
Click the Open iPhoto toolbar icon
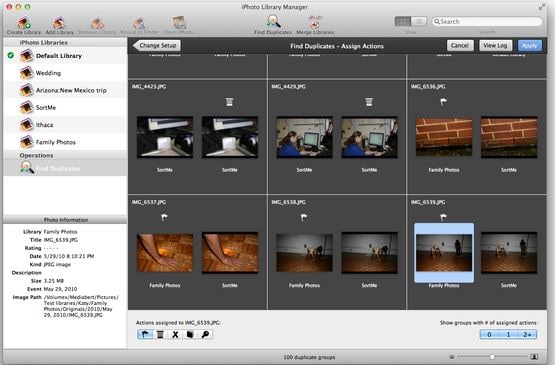point(179,23)
